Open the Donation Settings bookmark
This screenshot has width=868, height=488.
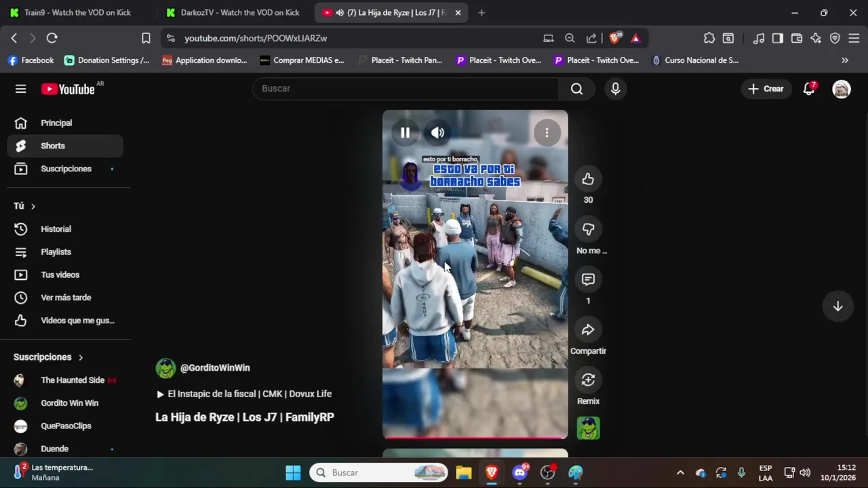(x=107, y=60)
